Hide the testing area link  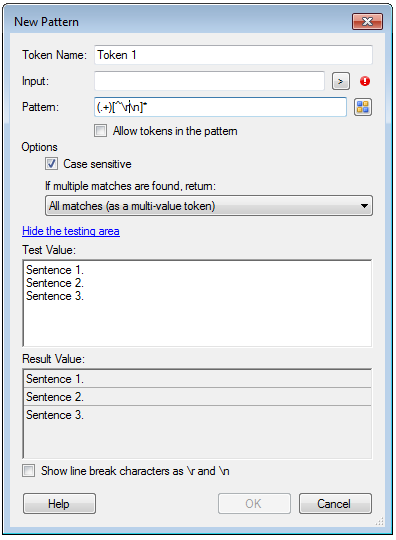[x=71, y=231]
